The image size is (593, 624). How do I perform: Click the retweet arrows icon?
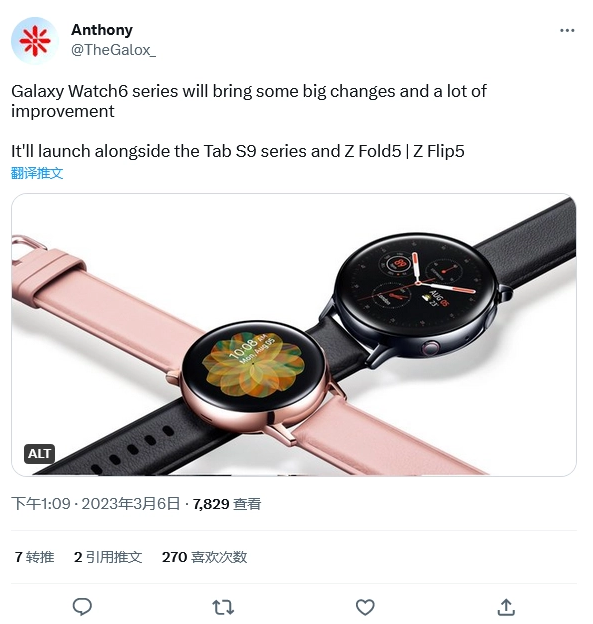[223, 608]
